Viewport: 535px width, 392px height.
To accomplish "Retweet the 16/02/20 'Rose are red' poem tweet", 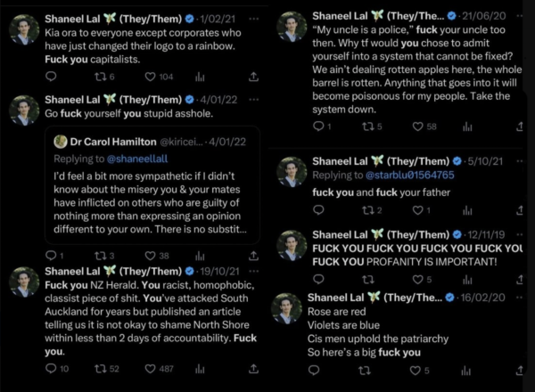I will pos(363,369).
